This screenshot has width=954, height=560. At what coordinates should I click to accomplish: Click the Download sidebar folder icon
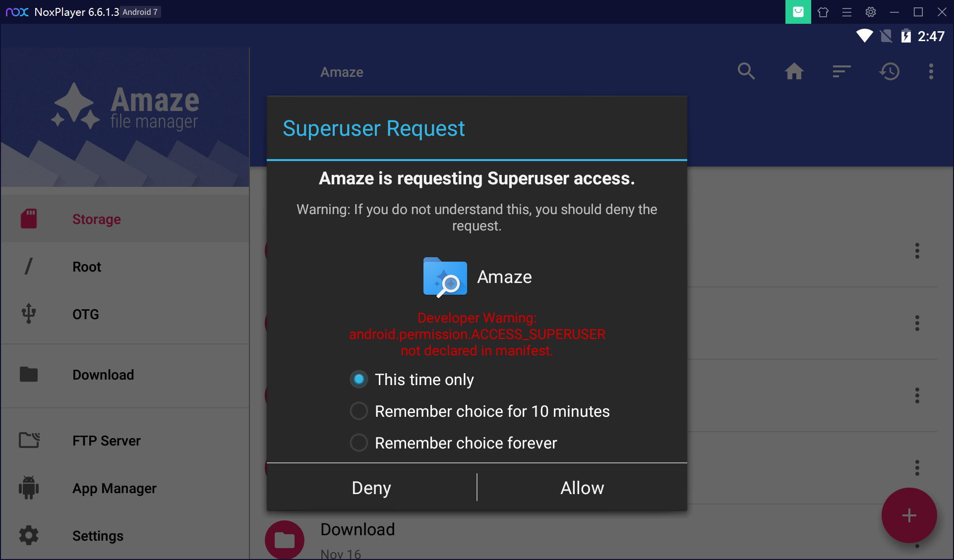29,374
